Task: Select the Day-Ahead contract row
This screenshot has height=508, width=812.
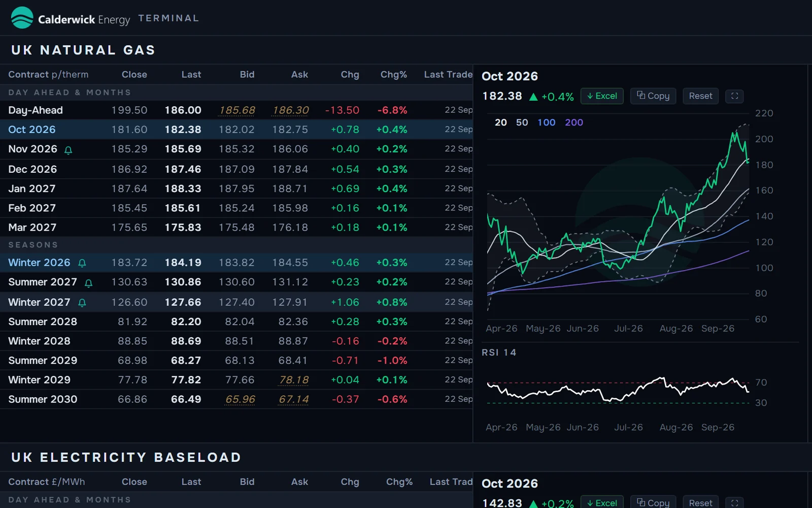Action: 236,110
